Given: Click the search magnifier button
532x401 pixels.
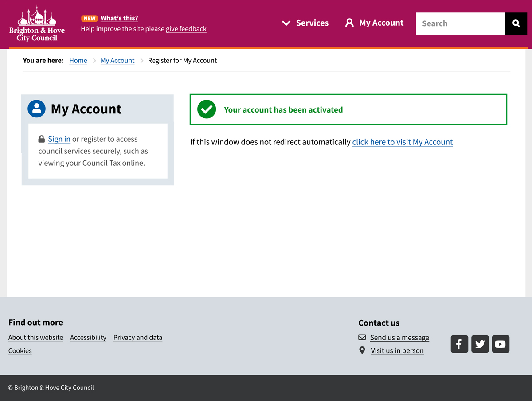Looking at the screenshot, I should pyautogui.click(x=516, y=23).
